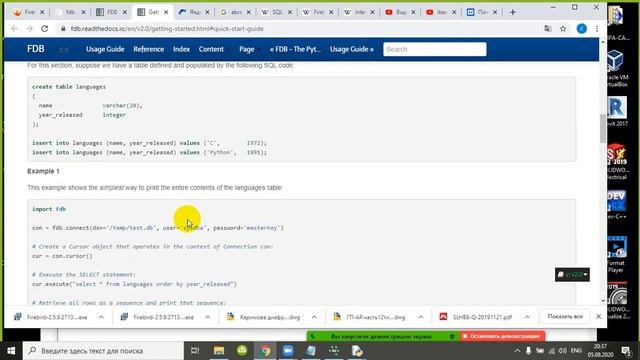Open Revit 2017 desktop icon
The height and width of the screenshot is (360, 640).
tap(616, 111)
